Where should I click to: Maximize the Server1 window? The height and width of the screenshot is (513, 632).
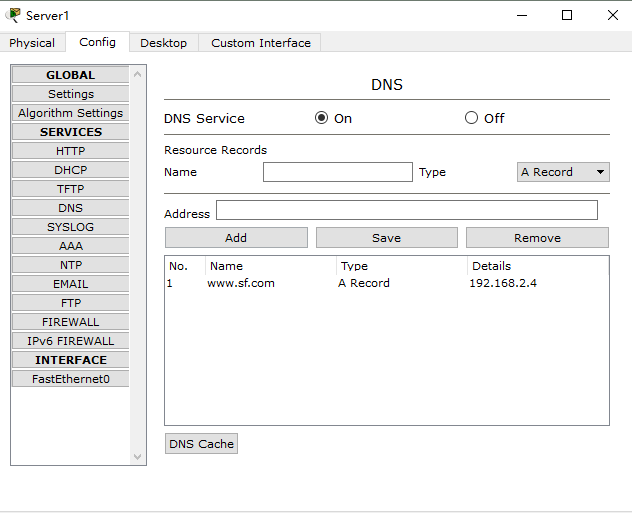pos(567,15)
